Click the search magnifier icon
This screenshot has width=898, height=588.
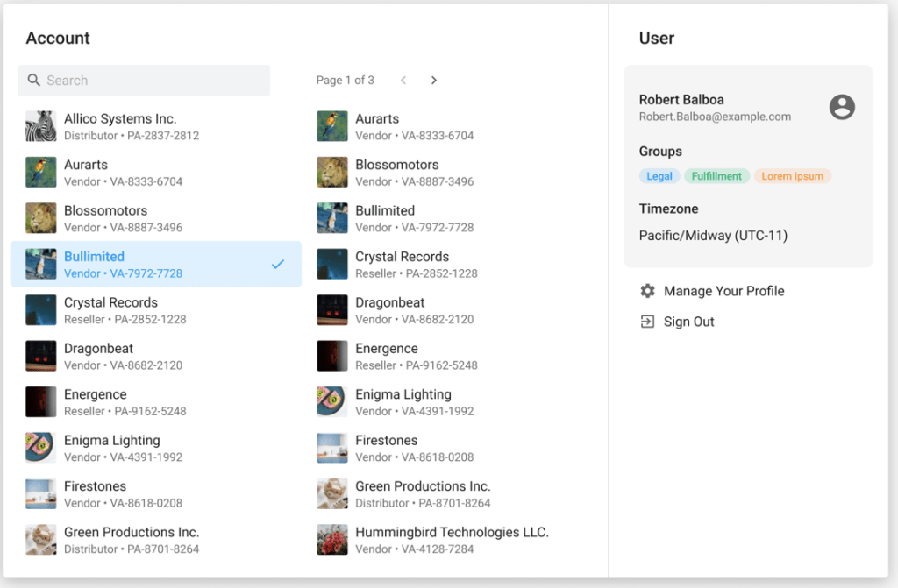tap(33, 80)
